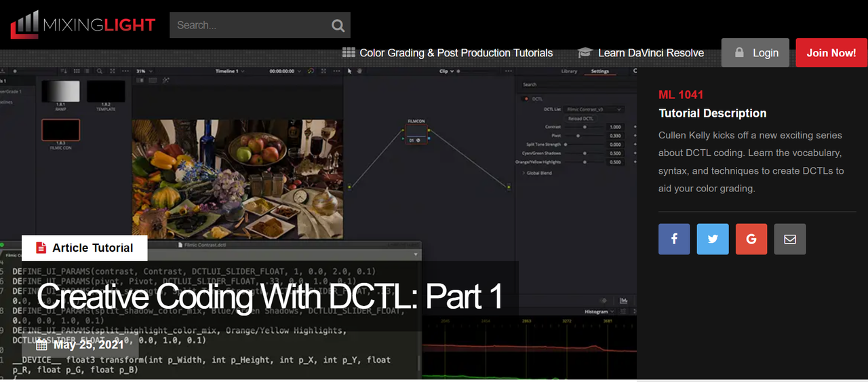Viewport: 868px width, 382px height.
Task: Click the Creative Coding With DCTL title
Action: click(x=270, y=297)
